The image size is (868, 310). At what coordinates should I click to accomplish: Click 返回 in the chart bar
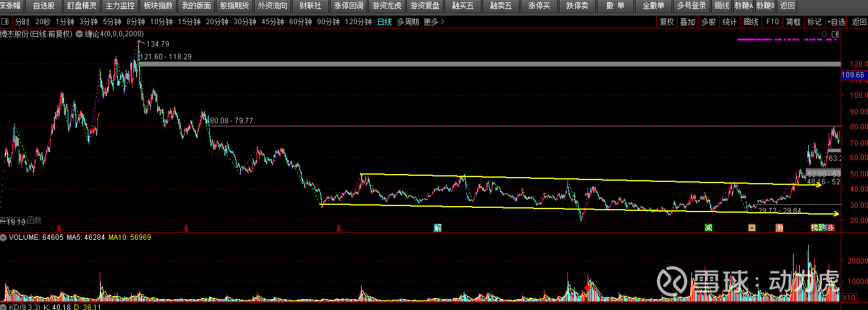point(859,22)
